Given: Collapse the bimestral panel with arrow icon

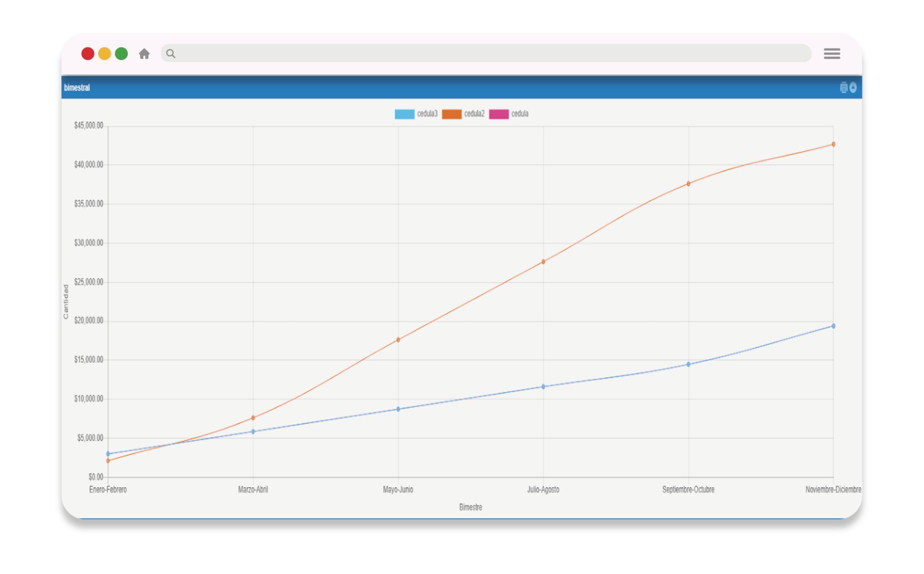Looking at the screenshot, I should pos(853,88).
